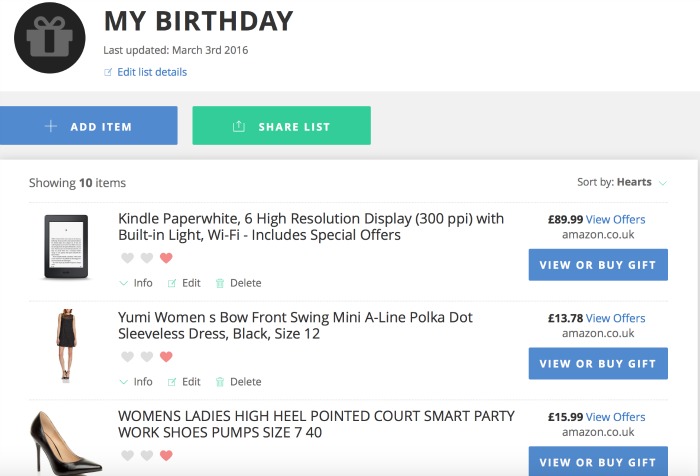700x476 pixels.
Task: Click the edit pencil icon for the Yumi dress
Action: (x=172, y=382)
